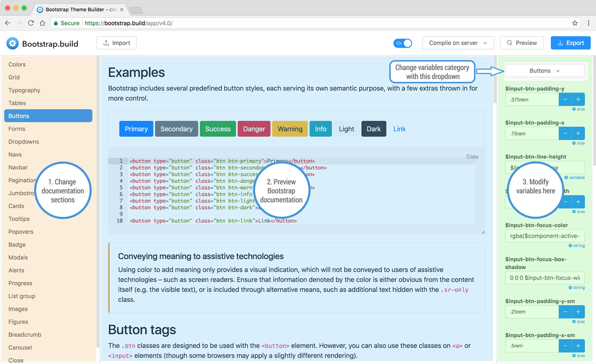
Task: Increase $input-btn-padding-x with plus
Action: tap(578, 133)
